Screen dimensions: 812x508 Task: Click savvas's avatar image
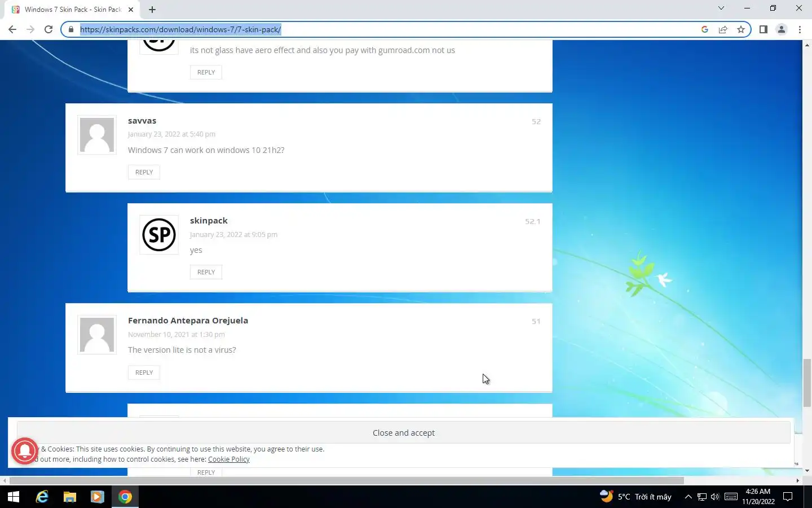click(97, 135)
